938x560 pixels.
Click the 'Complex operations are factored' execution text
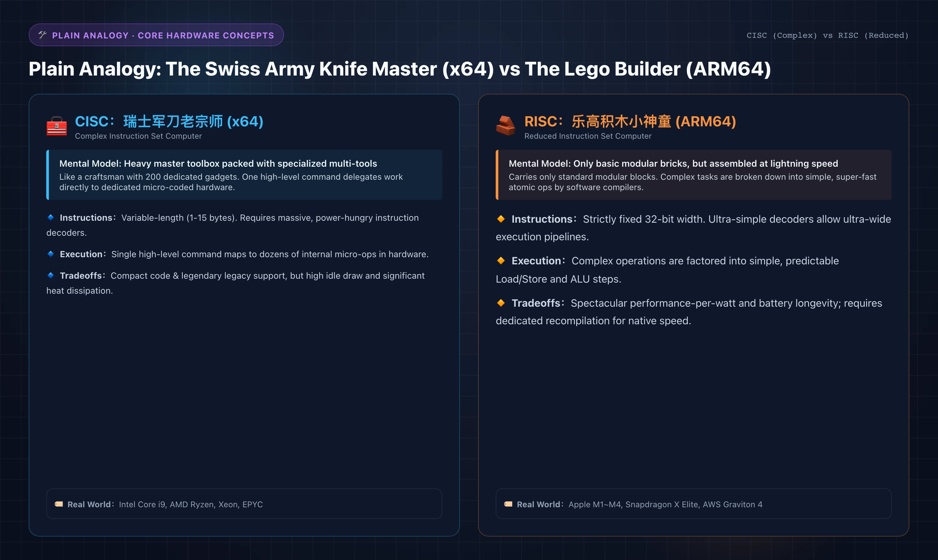[667, 270]
